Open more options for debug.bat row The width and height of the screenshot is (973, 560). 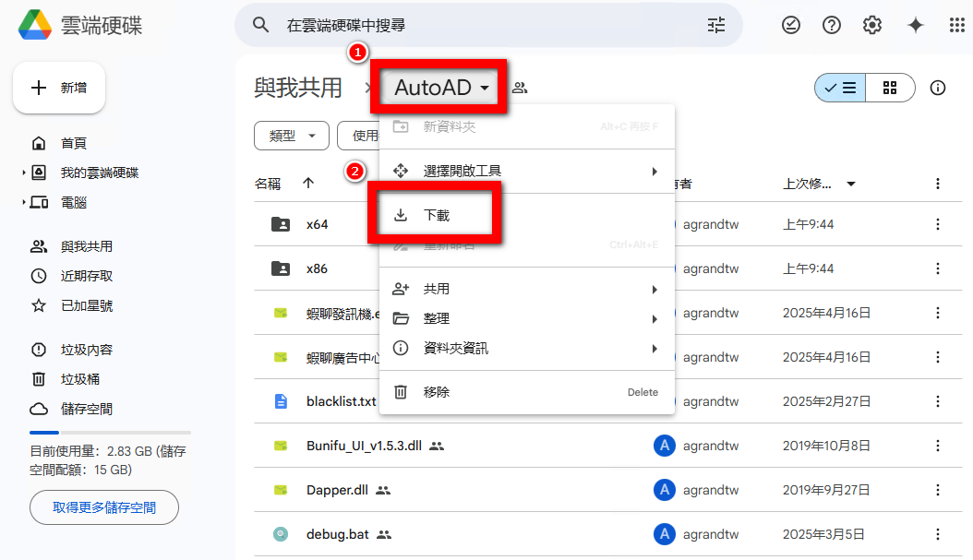[x=938, y=534]
